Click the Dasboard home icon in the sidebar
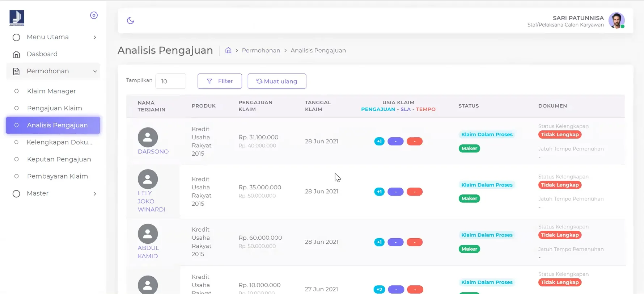 click(x=16, y=54)
